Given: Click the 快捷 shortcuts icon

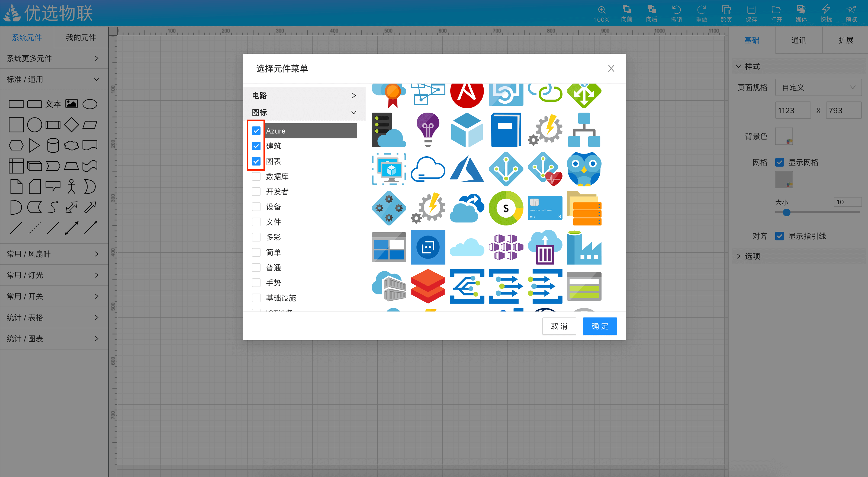Looking at the screenshot, I should pyautogui.click(x=826, y=14).
